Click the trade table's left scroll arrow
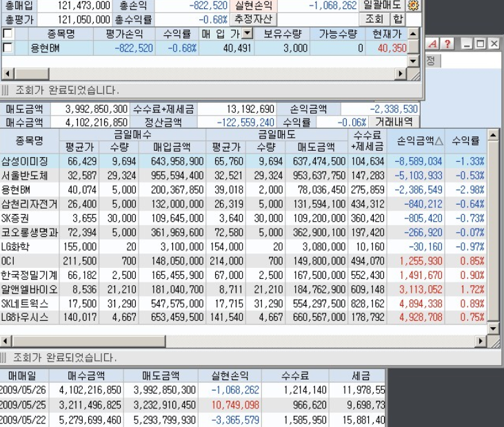Image resolution: width=504 pixels, height=427 pixels. pos(6,341)
